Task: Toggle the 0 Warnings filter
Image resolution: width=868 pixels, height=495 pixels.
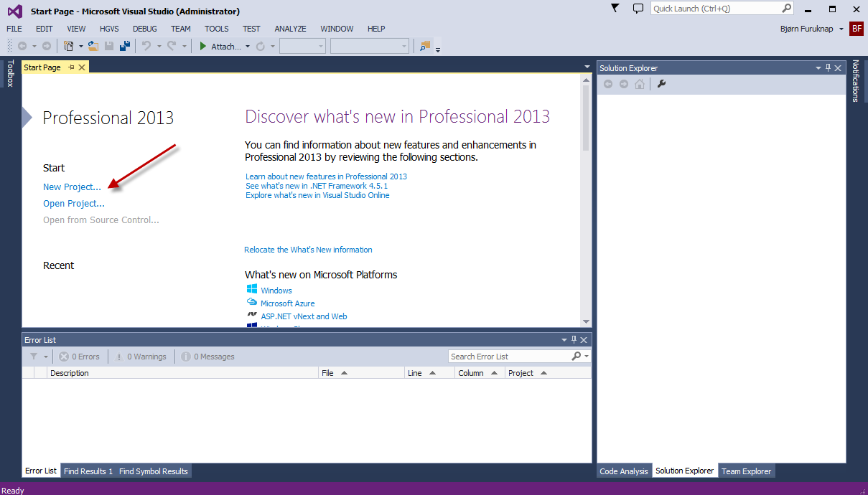Action: pos(140,357)
